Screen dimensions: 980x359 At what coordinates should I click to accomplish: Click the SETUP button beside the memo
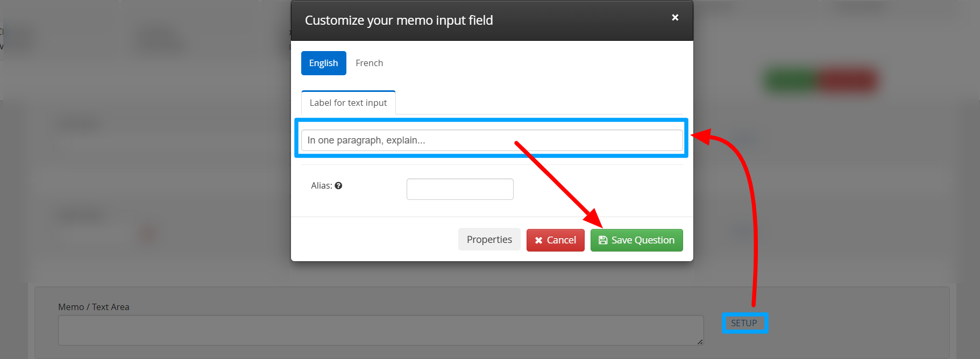point(744,323)
